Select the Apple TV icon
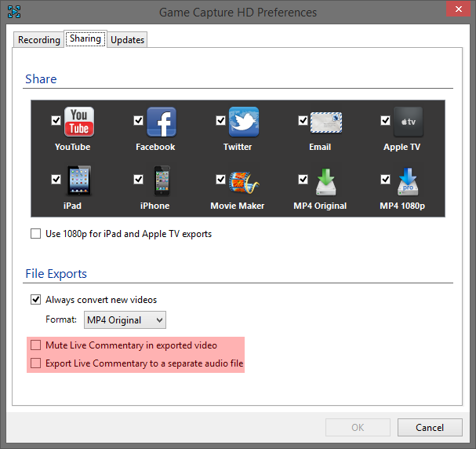Image resolution: width=476 pixels, height=449 pixels. pos(408,122)
